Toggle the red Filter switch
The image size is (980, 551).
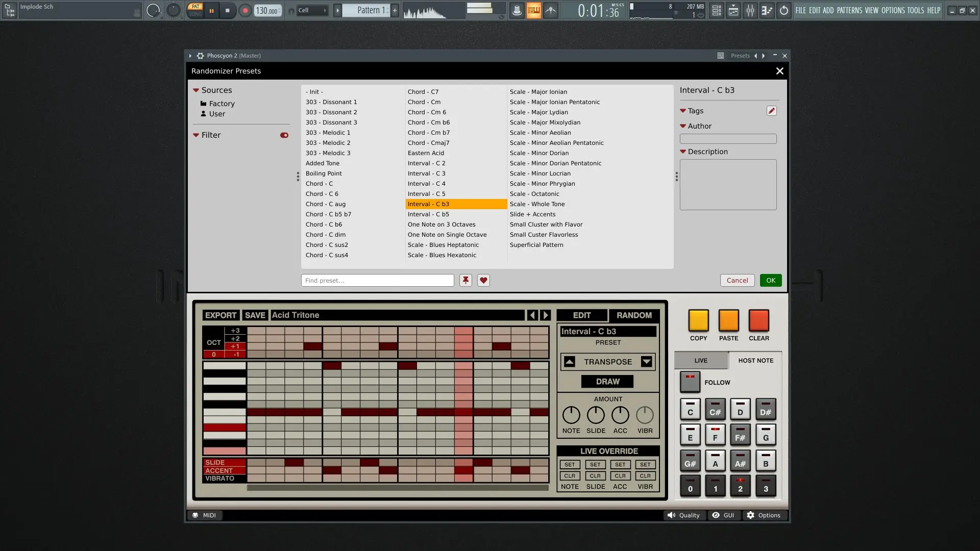point(284,135)
